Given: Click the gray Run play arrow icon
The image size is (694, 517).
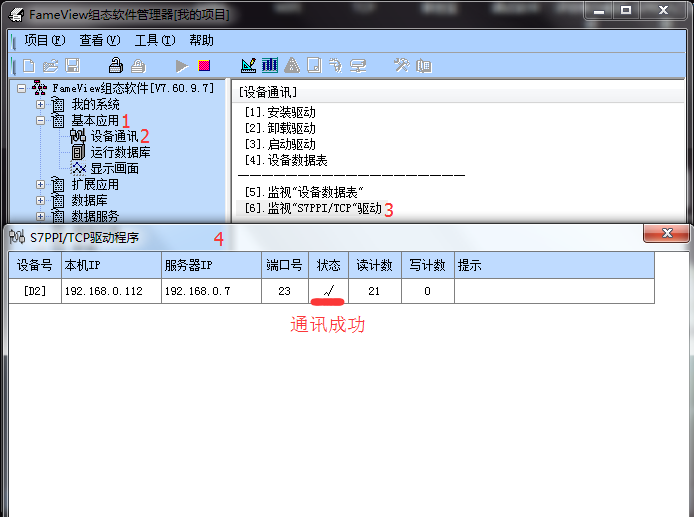Looking at the screenshot, I should coord(182,66).
